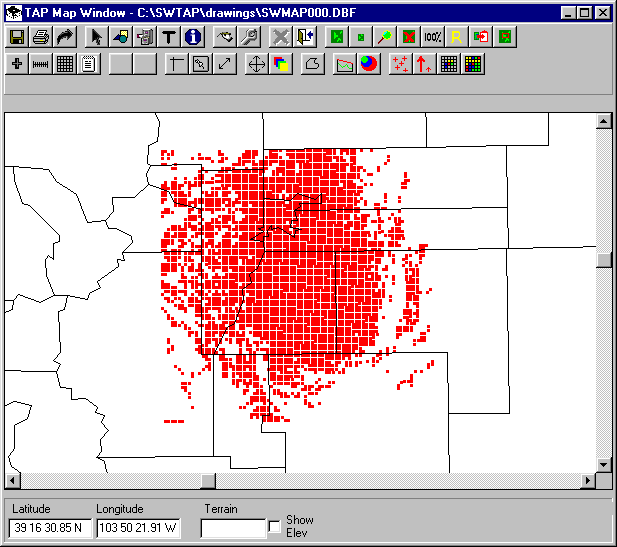The width and height of the screenshot is (617, 547).
Task: Click the hand-with-label edit icon
Action: 225,37
